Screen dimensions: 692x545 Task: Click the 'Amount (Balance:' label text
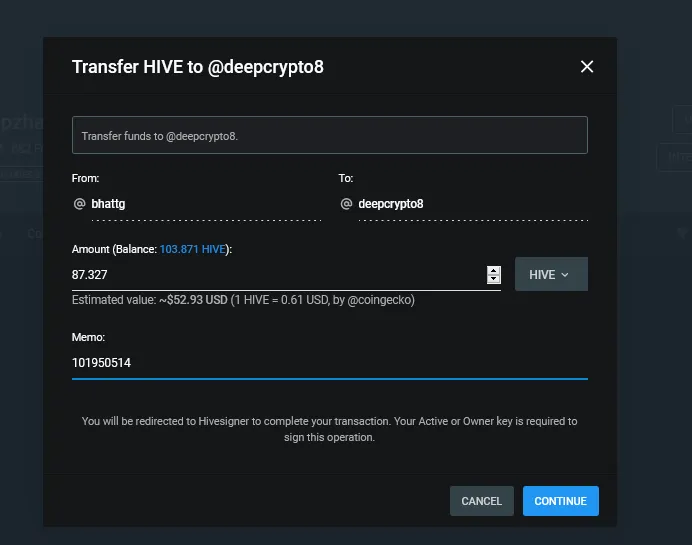114,249
